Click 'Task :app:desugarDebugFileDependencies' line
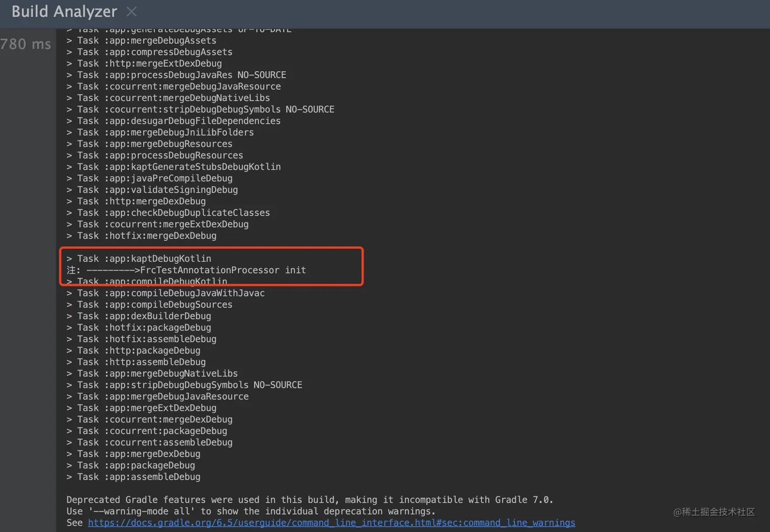The image size is (770, 532). [174, 121]
